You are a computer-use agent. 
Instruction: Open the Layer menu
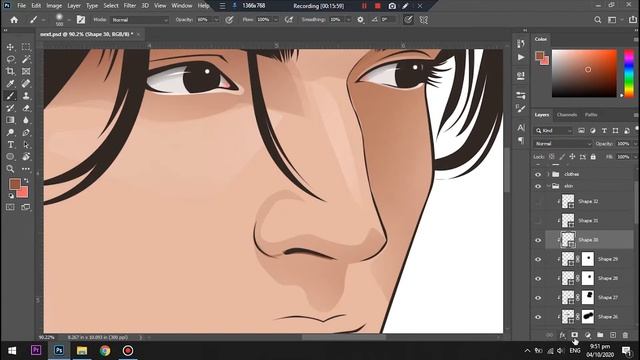pyautogui.click(x=74, y=6)
